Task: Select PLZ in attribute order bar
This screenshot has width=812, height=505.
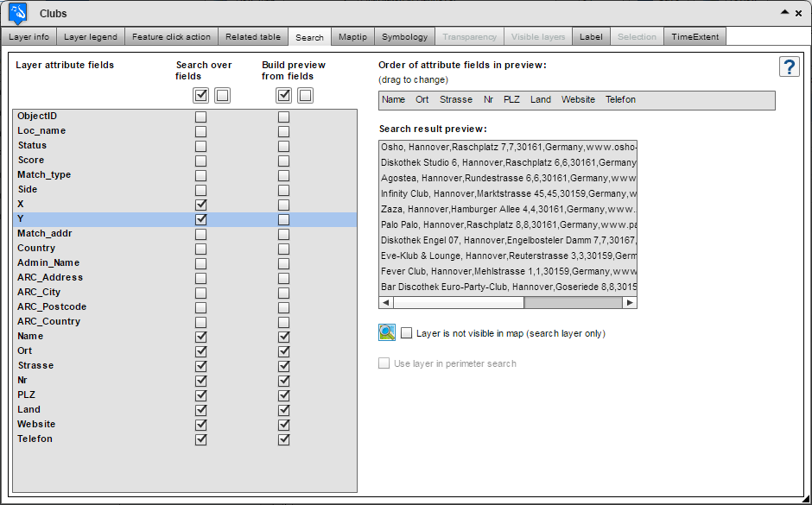Action: tap(511, 99)
